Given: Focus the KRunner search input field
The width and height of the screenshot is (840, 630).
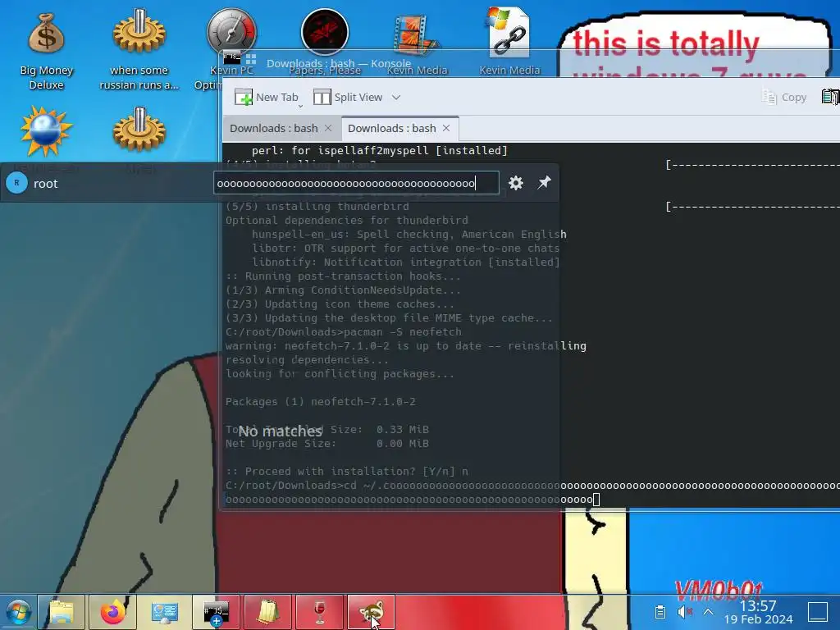Looking at the screenshot, I should pyautogui.click(x=356, y=183).
